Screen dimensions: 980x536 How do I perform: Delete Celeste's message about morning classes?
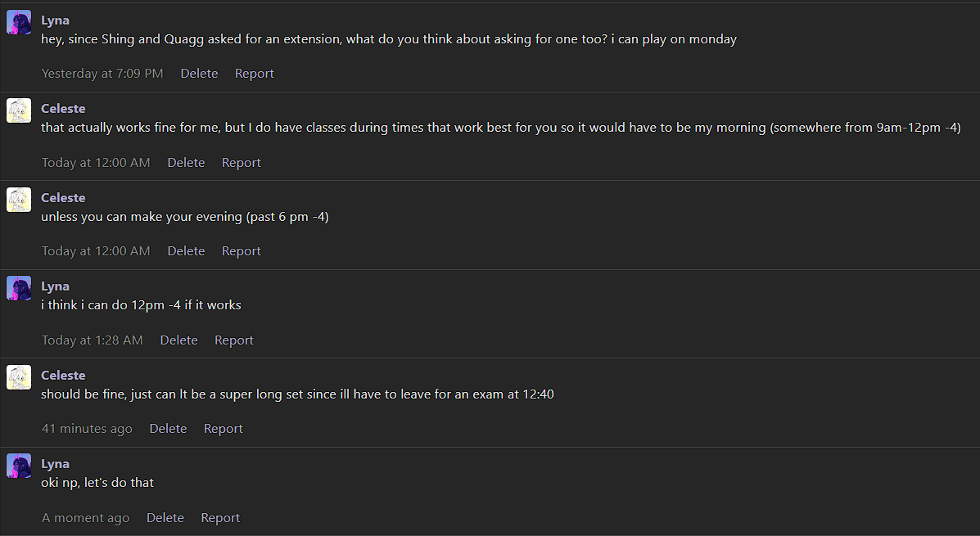click(x=186, y=163)
